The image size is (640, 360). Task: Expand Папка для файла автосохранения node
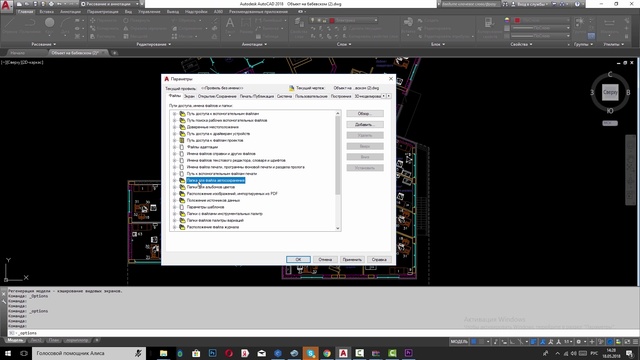click(174, 180)
